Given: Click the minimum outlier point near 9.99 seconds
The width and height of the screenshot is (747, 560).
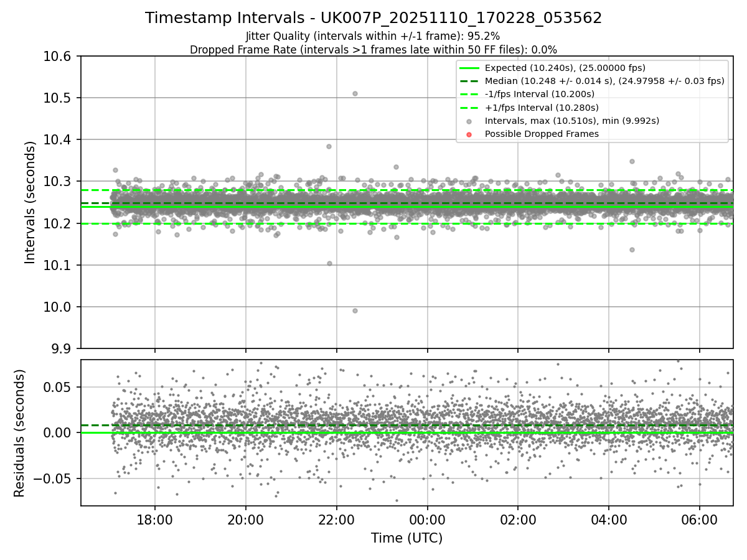Looking at the screenshot, I should tap(355, 310).
